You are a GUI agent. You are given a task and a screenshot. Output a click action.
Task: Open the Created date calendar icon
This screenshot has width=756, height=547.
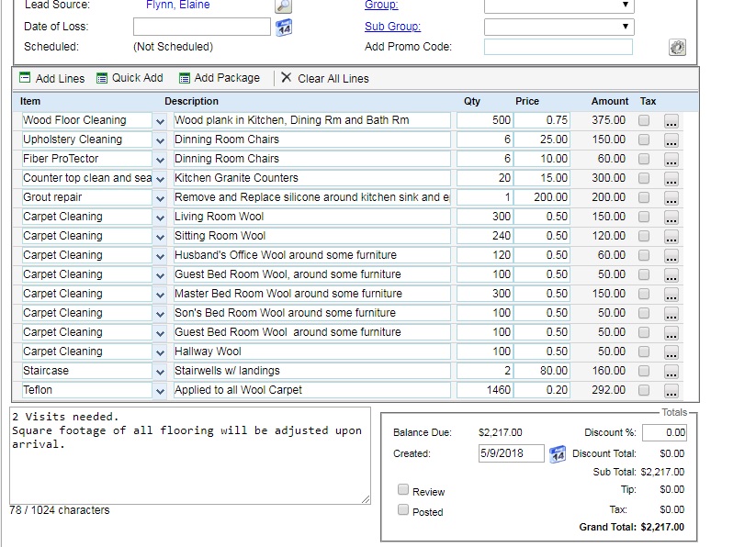(x=558, y=454)
